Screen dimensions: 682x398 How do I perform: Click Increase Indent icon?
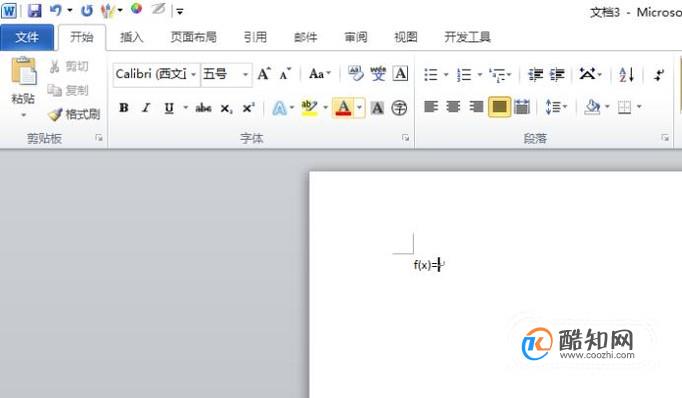pyautogui.click(x=557, y=74)
